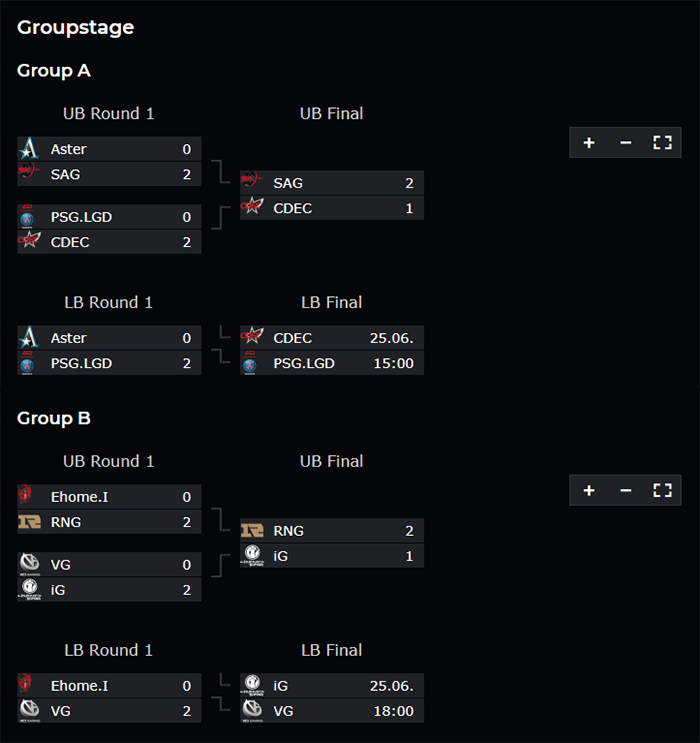Click the Group B heading
This screenshot has height=743, width=700.
click(x=54, y=418)
